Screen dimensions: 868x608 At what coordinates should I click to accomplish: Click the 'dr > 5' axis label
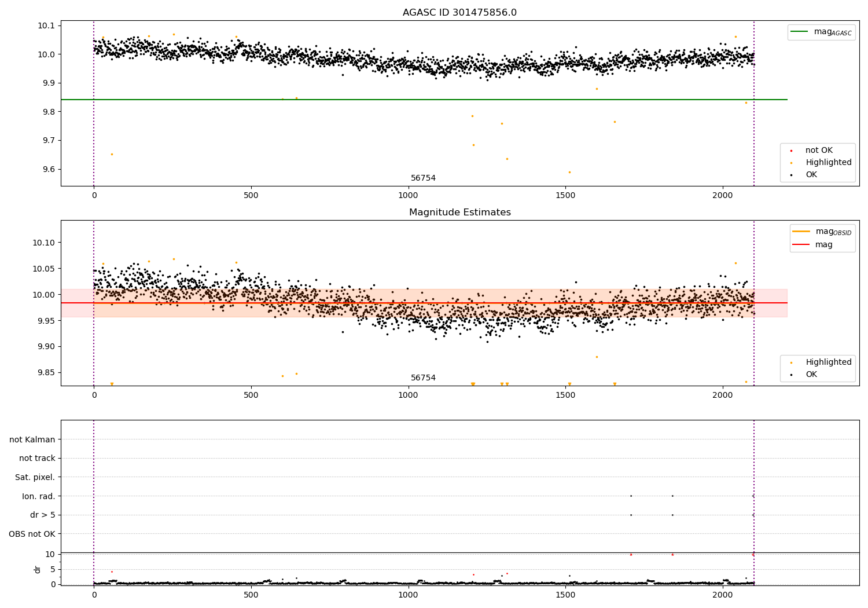(x=43, y=515)
